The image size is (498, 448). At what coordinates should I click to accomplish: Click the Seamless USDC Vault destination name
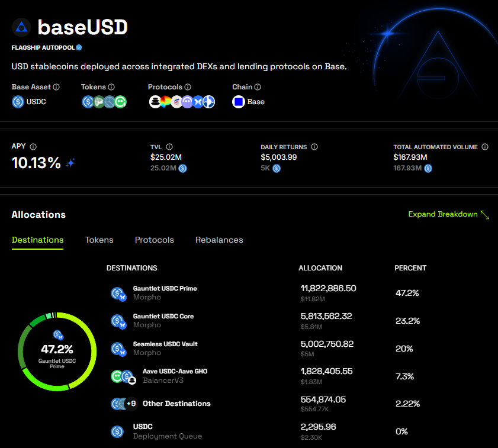pyautogui.click(x=165, y=344)
